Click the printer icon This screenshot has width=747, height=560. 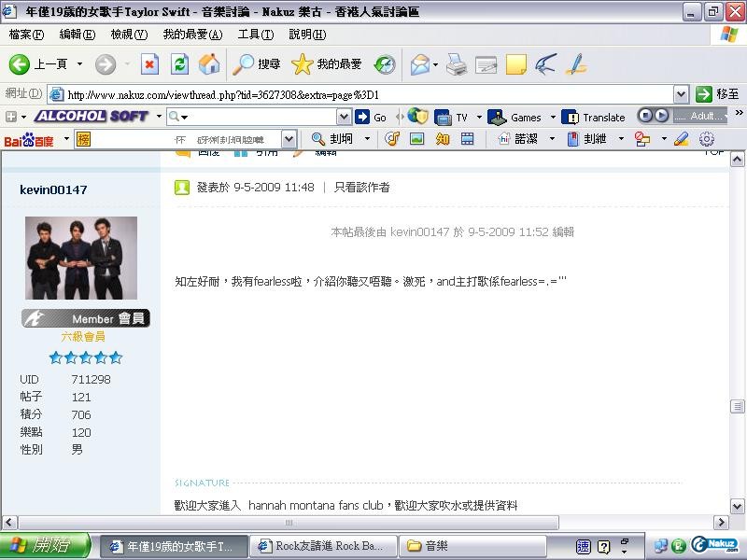point(456,64)
